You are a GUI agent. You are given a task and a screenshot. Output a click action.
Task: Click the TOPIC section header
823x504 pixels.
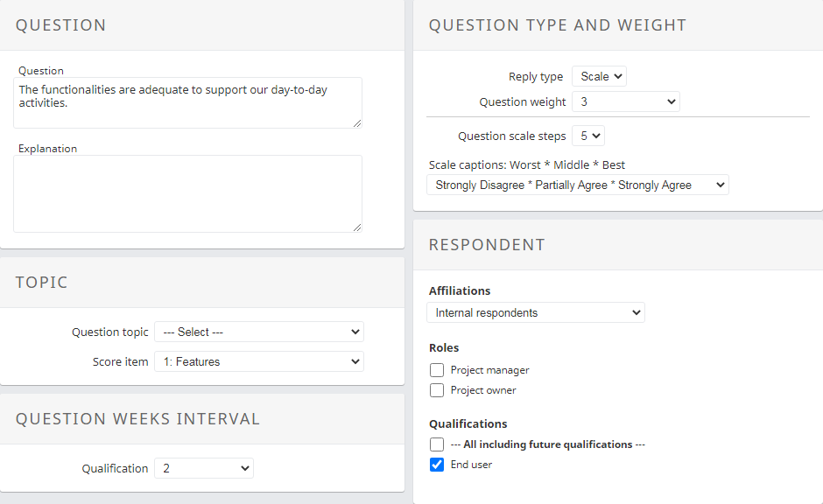tap(41, 283)
